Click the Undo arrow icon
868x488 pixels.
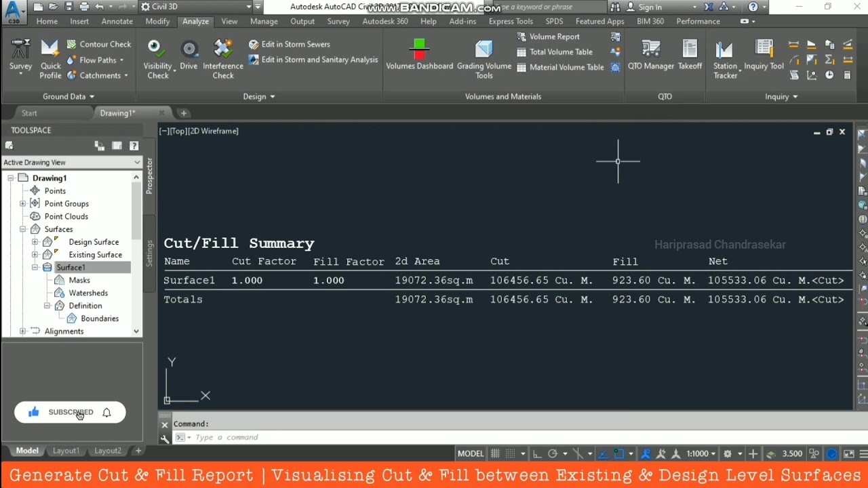pyautogui.click(x=100, y=7)
